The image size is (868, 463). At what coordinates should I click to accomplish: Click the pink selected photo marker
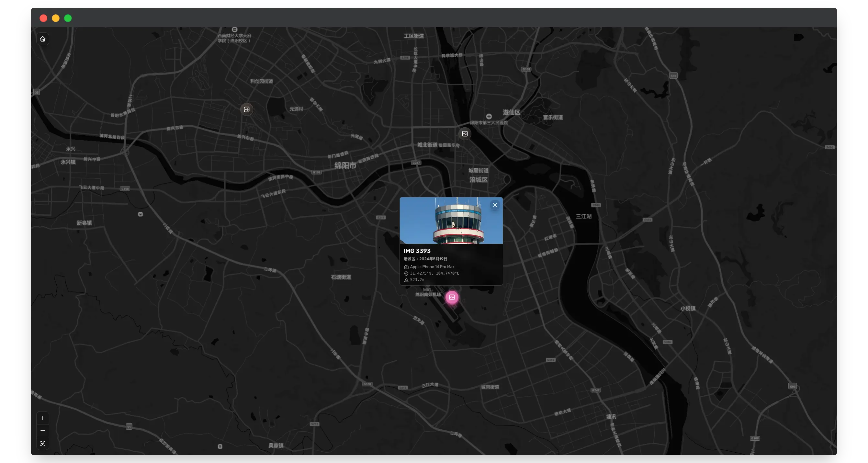pyautogui.click(x=452, y=297)
